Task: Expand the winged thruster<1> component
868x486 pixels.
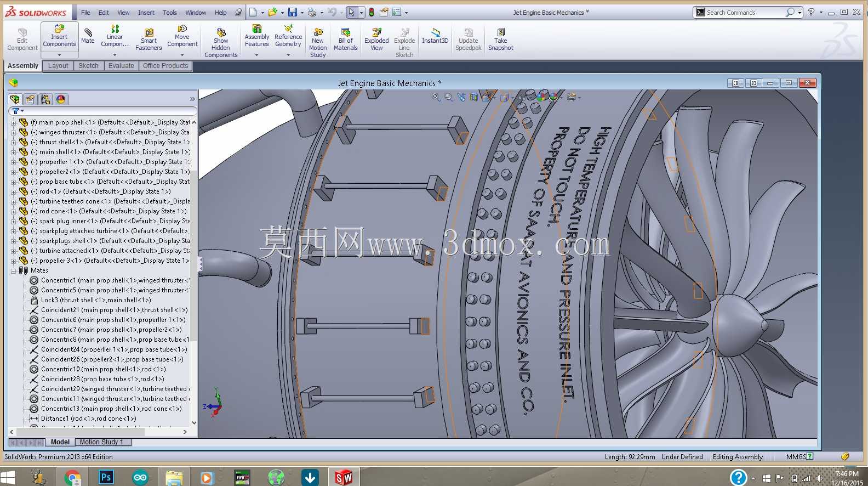Action: click(13, 132)
